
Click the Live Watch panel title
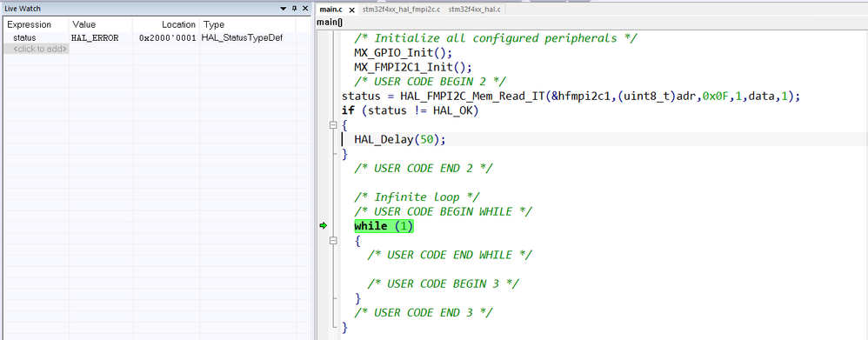coord(23,9)
